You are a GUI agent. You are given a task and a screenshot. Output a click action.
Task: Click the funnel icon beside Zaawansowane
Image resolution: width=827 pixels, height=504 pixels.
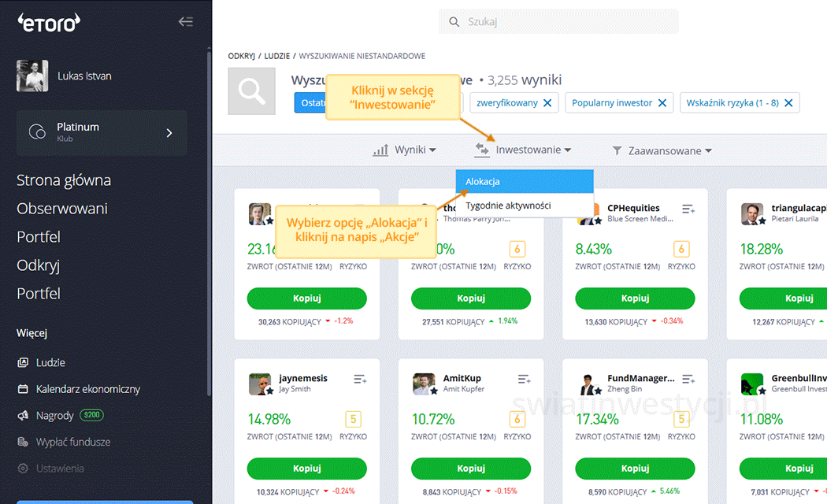(617, 150)
